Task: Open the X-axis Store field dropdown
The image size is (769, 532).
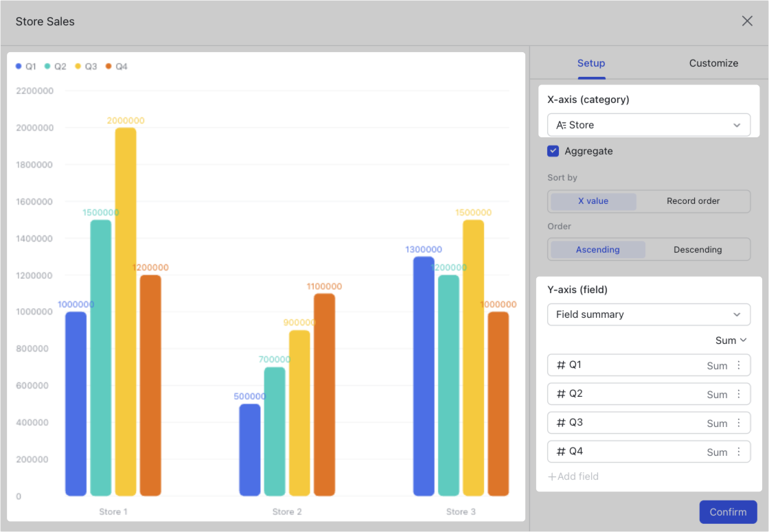Action: [x=649, y=125]
